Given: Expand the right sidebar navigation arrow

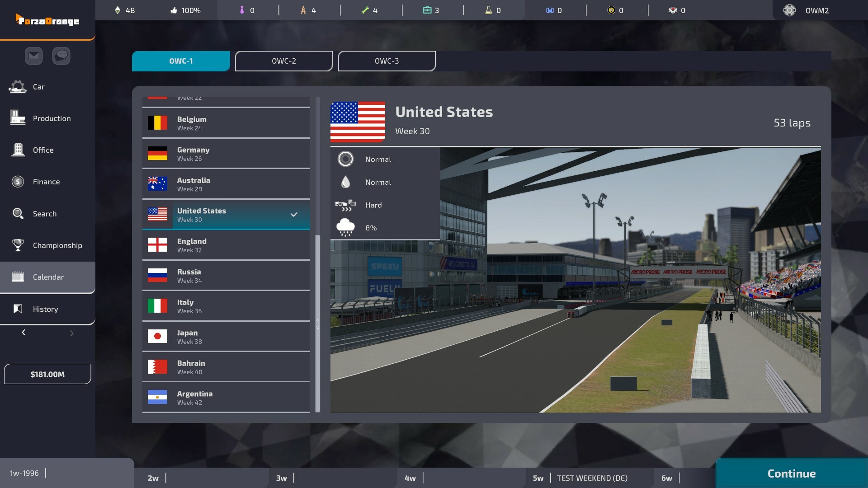Looking at the screenshot, I should coord(71,333).
